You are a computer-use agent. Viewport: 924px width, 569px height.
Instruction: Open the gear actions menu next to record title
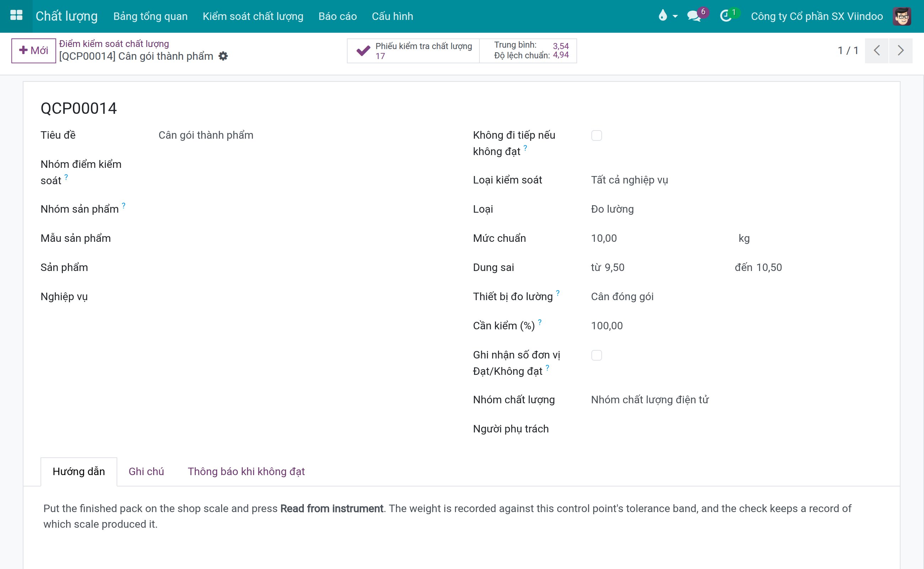tap(223, 56)
